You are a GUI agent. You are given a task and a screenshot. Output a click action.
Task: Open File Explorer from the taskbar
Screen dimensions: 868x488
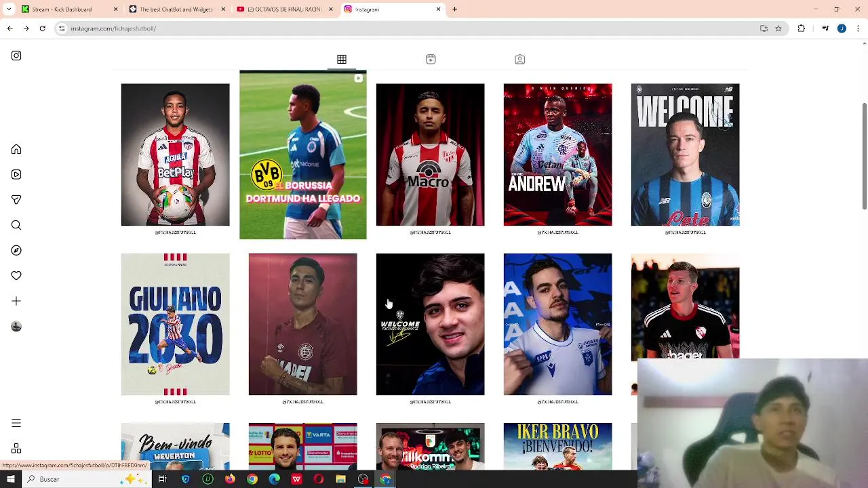341,479
